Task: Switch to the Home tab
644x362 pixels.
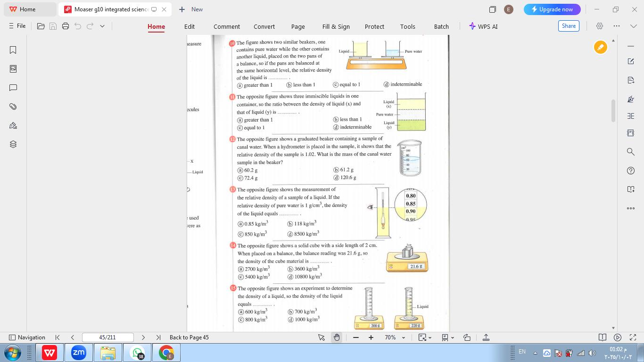Action: (156, 26)
